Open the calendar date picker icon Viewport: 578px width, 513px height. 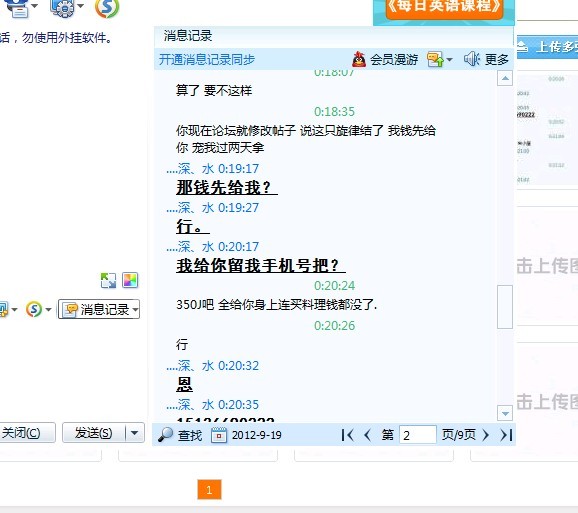219,435
